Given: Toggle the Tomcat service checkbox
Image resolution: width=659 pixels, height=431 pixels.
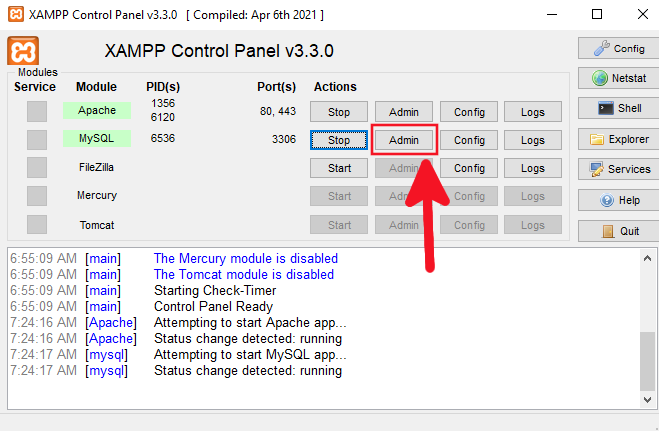Looking at the screenshot, I should click(x=37, y=224).
